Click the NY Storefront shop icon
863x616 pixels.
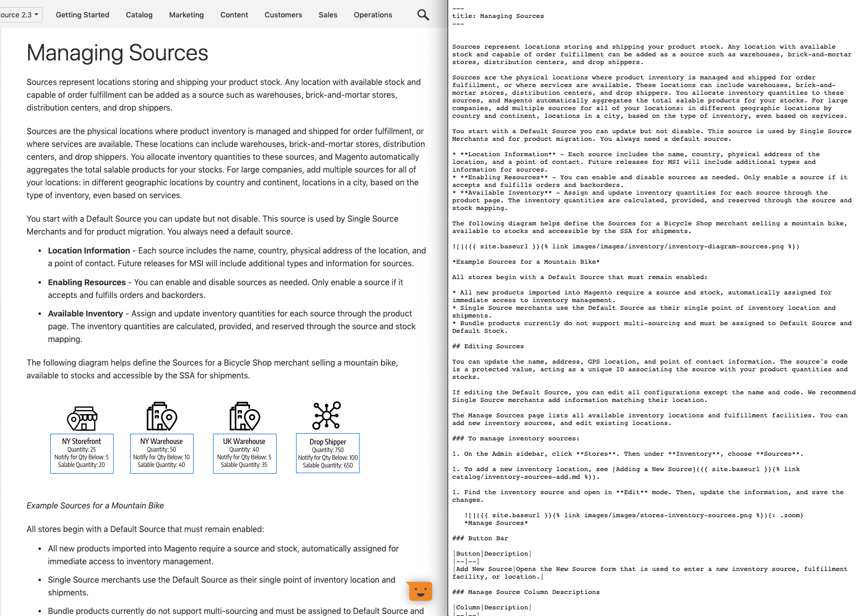tap(82, 418)
